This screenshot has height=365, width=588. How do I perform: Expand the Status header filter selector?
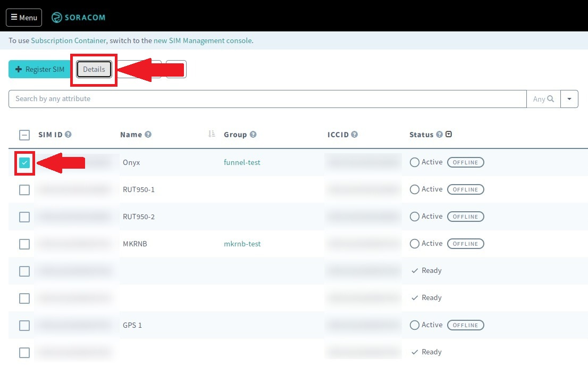click(448, 134)
